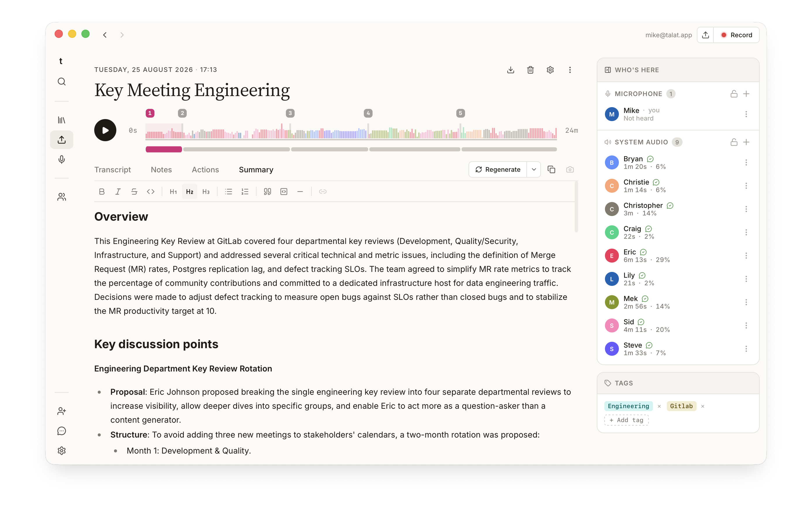The image size is (812, 508).
Task: Open the search icon in the sidebar
Action: click(61, 82)
